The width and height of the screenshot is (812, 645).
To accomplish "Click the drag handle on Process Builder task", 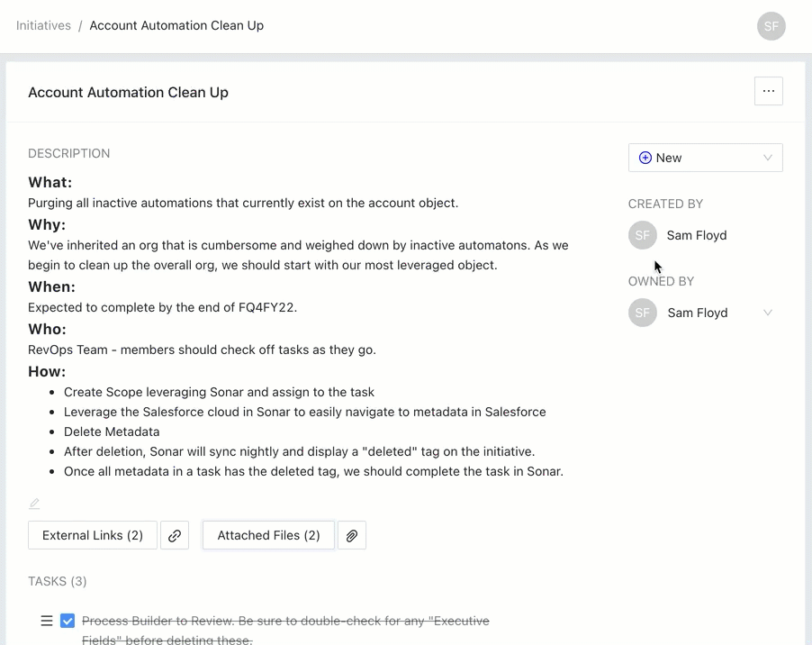I will [x=46, y=621].
